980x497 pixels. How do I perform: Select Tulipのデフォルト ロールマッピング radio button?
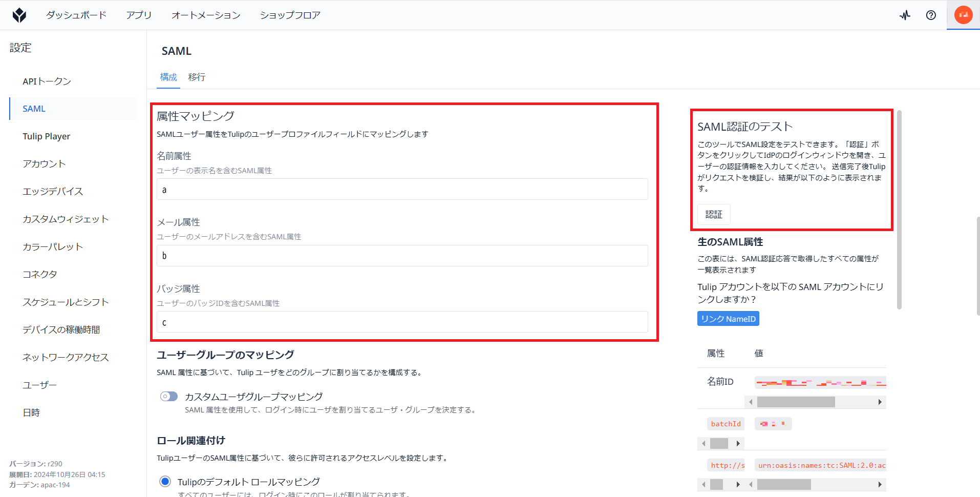[x=165, y=481]
